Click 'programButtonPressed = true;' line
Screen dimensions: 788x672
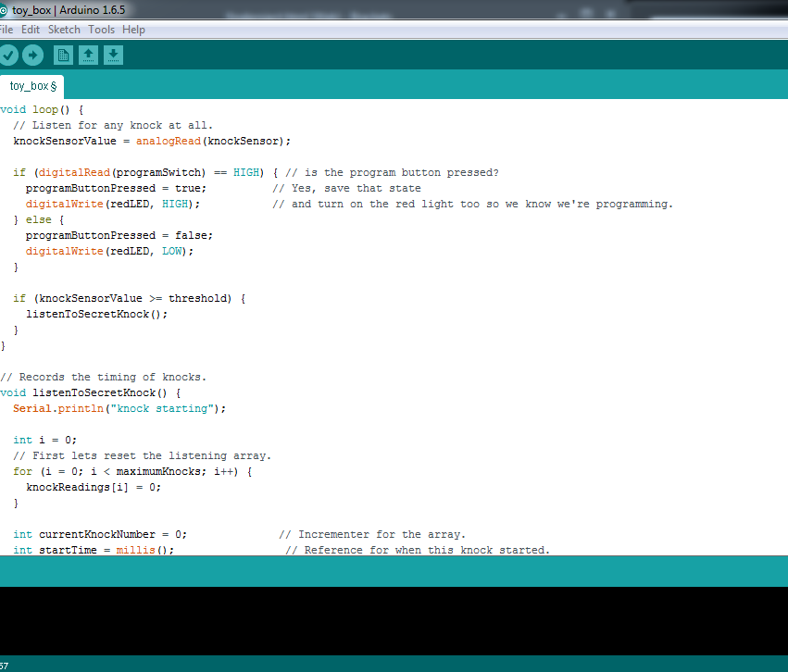pos(116,188)
